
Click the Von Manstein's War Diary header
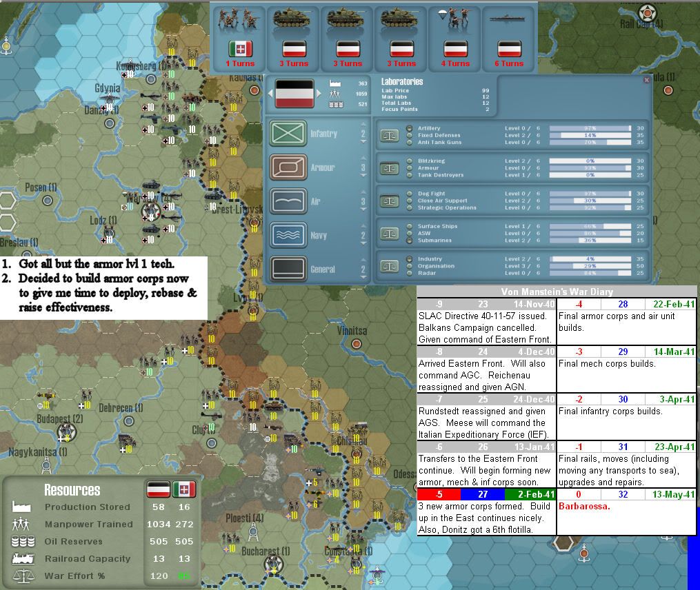pos(557,292)
